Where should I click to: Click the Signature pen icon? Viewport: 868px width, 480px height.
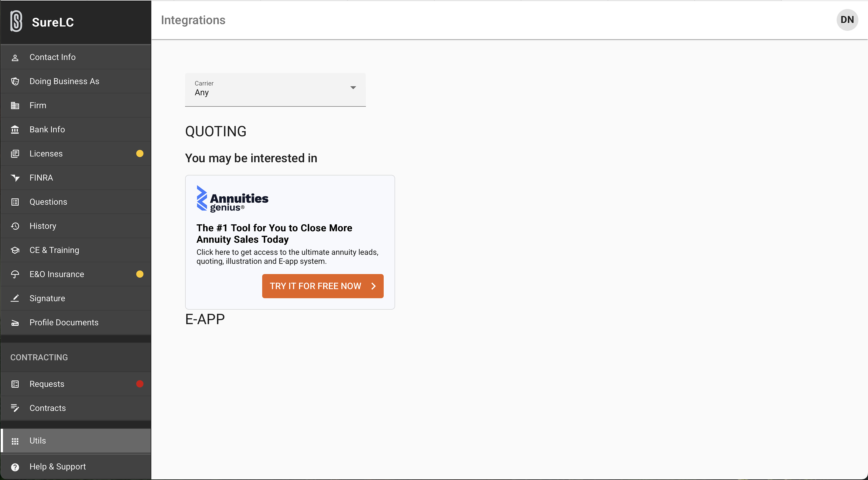pos(15,299)
